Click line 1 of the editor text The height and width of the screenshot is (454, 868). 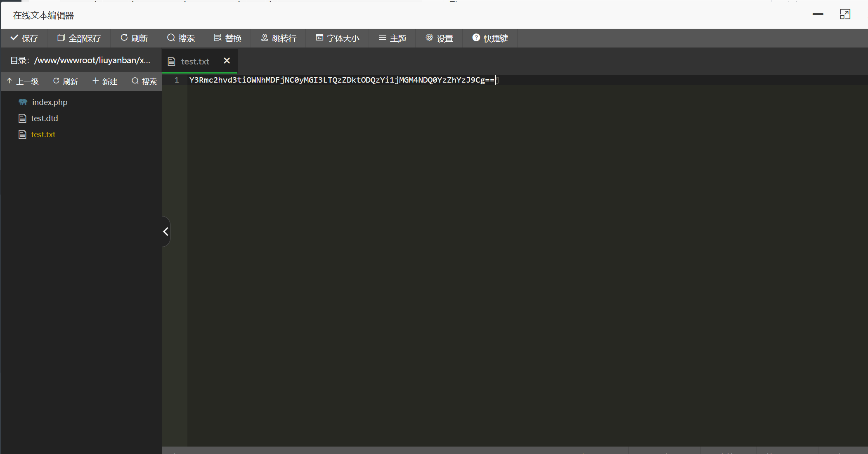point(341,80)
